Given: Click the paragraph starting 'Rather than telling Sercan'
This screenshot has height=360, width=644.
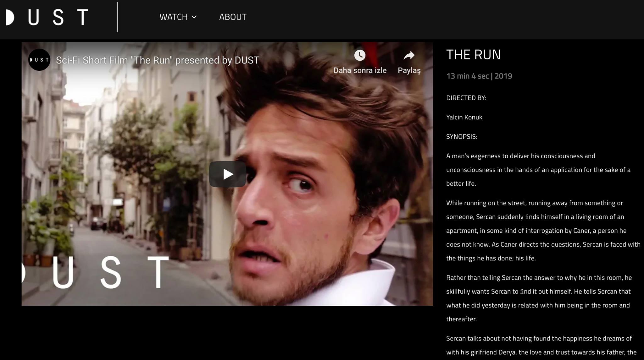Looking at the screenshot, I should tap(539, 298).
